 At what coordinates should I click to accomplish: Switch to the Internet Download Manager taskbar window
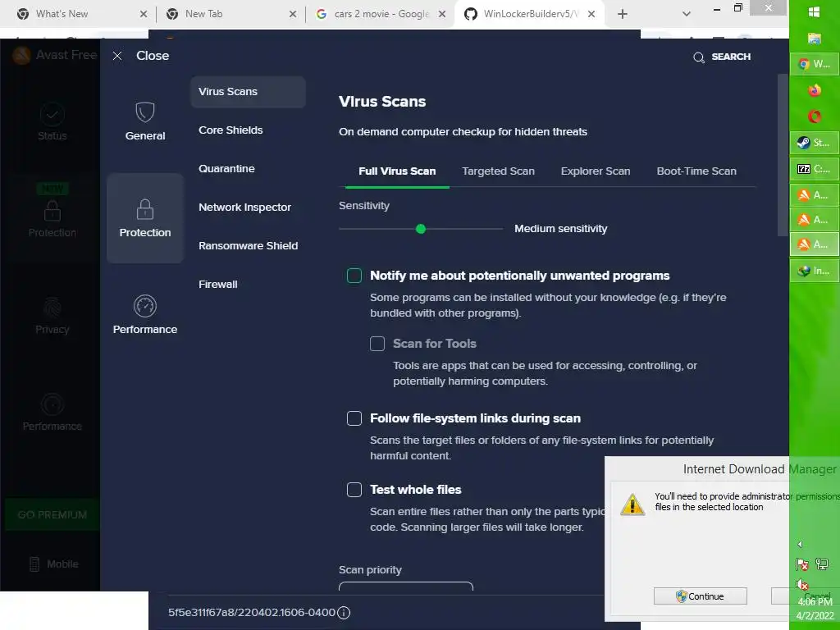coord(815,271)
